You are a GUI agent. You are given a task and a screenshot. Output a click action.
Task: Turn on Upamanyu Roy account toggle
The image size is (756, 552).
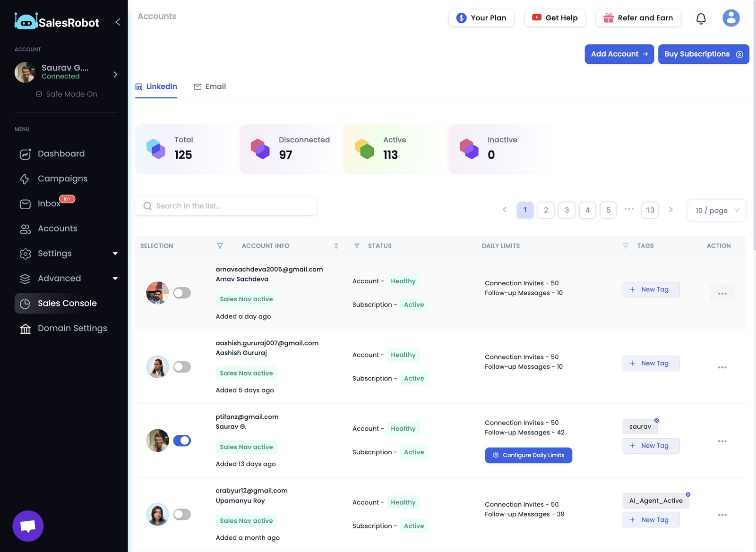pos(182,514)
